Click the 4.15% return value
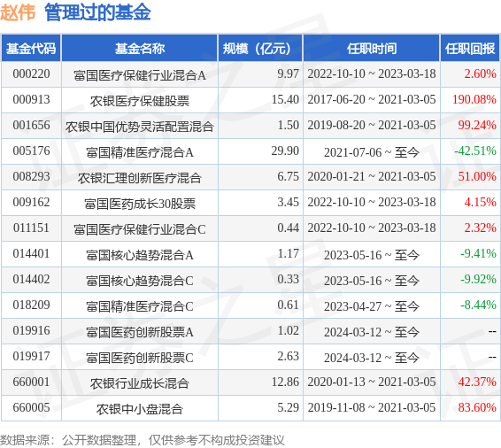The width and height of the screenshot is (501, 448). [480, 202]
